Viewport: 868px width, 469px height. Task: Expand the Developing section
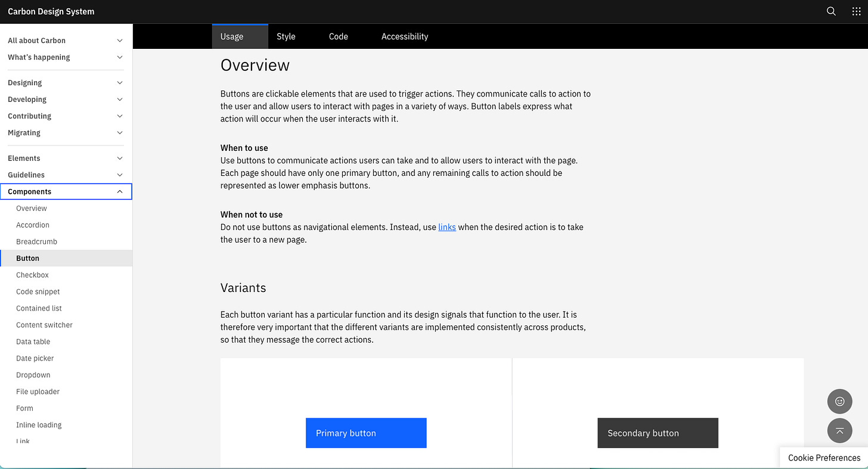tap(66, 100)
